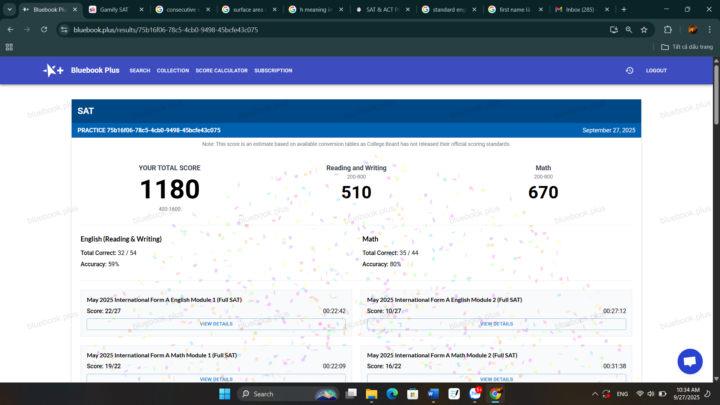Click the taskbar Search box
The width and height of the screenshot is (720, 405).
pos(288,394)
